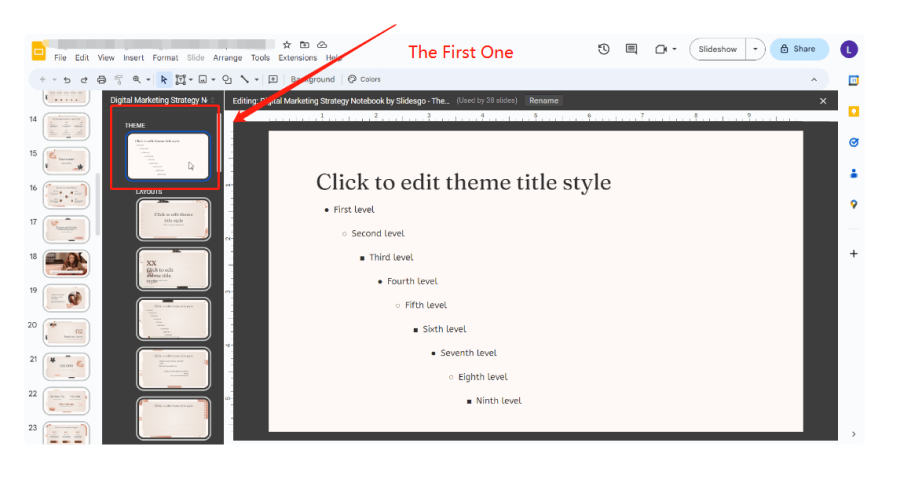Select slide 14 in the filmstrip
Image resolution: width=900 pixels, height=490 pixels.
click(67, 127)
